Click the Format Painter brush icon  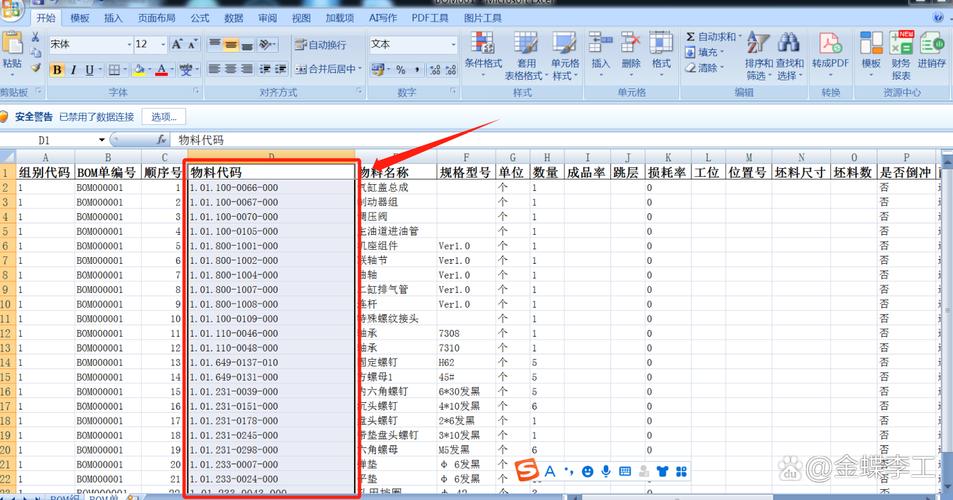(x=36, y=69)
